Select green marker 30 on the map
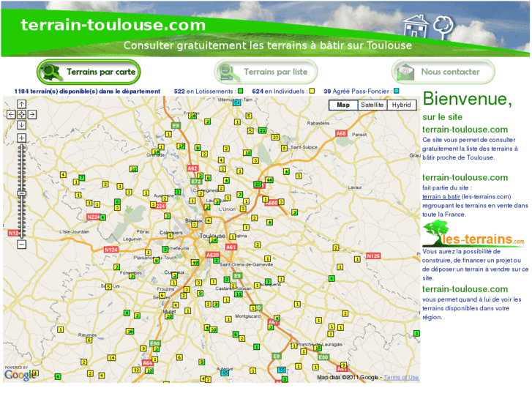 click(213, 329)
